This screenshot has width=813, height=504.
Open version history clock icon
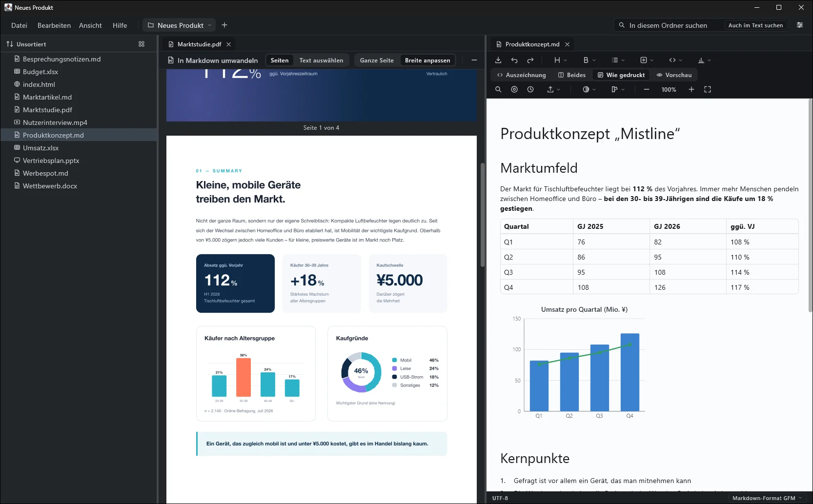(530, 89)
